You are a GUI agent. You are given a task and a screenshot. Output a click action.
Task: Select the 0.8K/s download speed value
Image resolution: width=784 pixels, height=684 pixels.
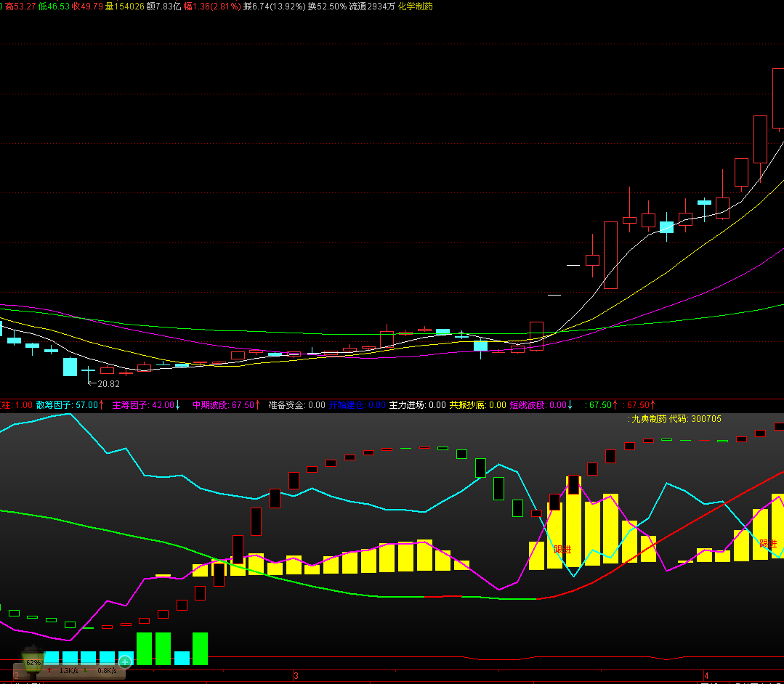pos(107,670)
